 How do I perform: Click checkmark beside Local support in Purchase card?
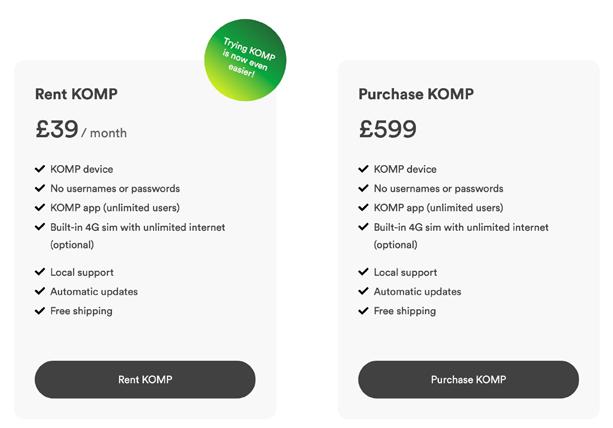[x=363, y=272]
